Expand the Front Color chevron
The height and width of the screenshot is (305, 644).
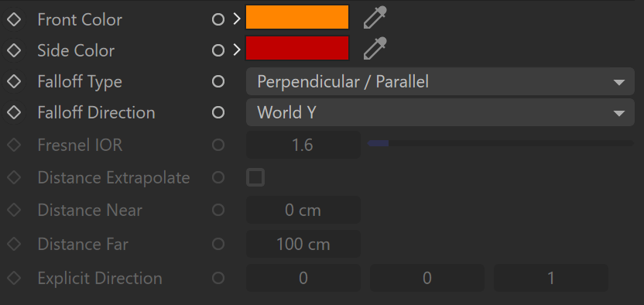pyautogui.click(x=237, y=19)
